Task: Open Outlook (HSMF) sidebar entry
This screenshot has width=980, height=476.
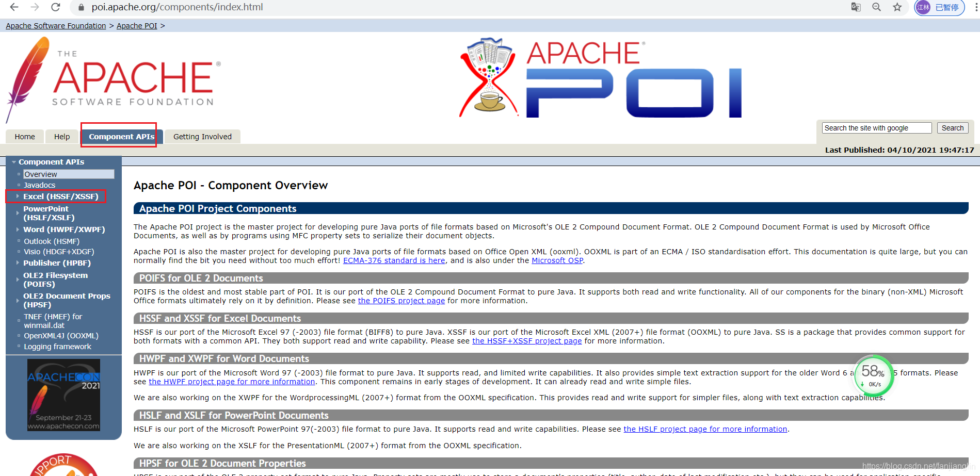Action: pyautogui.click(x=52, y=241)
